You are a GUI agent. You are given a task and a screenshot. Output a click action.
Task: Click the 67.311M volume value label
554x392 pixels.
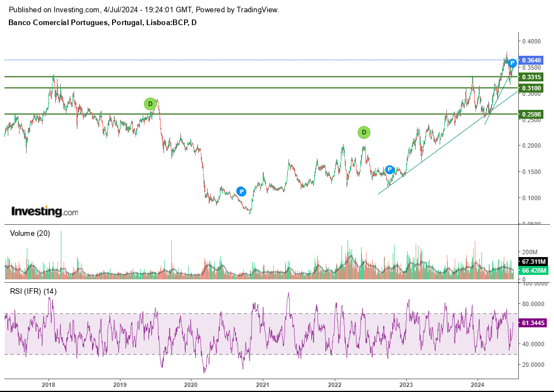tap(533, 262)
